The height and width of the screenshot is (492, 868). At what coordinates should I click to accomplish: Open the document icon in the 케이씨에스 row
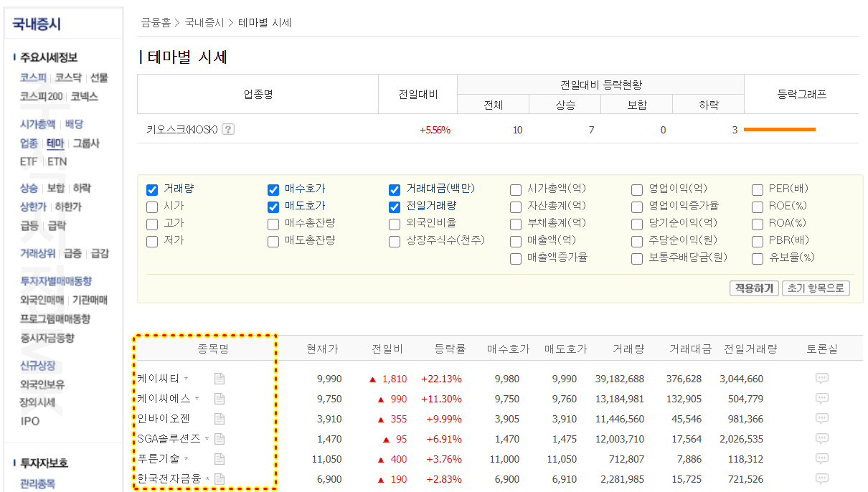tap(220, 399)
